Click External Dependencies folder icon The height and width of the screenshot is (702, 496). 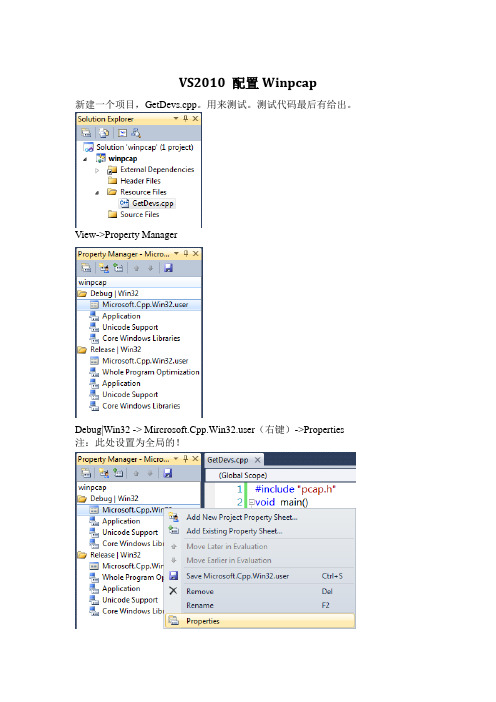(112, 170)
